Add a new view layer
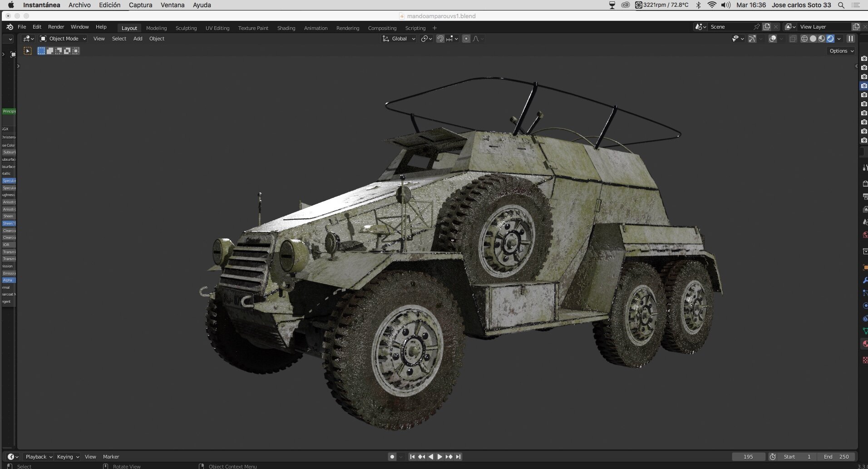Screen dimensions: 868x469 [856, 27]
